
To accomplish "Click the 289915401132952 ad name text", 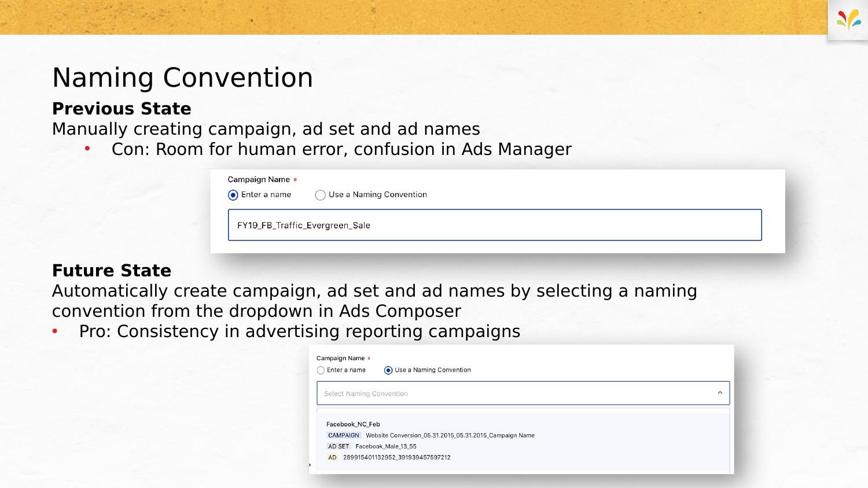I will (397, 457).
